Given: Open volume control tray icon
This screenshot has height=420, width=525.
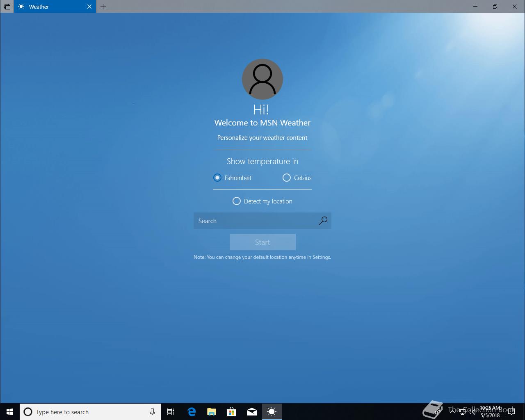Looking at the screenshot, I should click(472, 412).
